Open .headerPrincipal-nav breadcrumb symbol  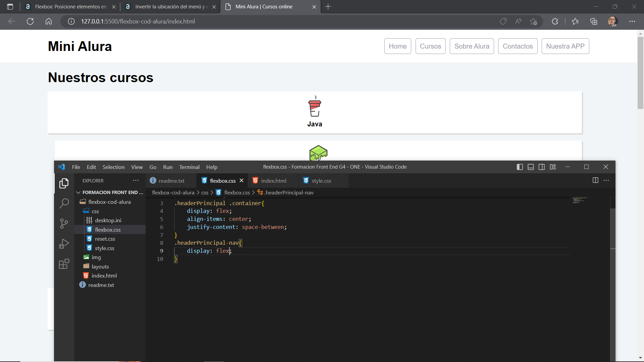(285, 192)
